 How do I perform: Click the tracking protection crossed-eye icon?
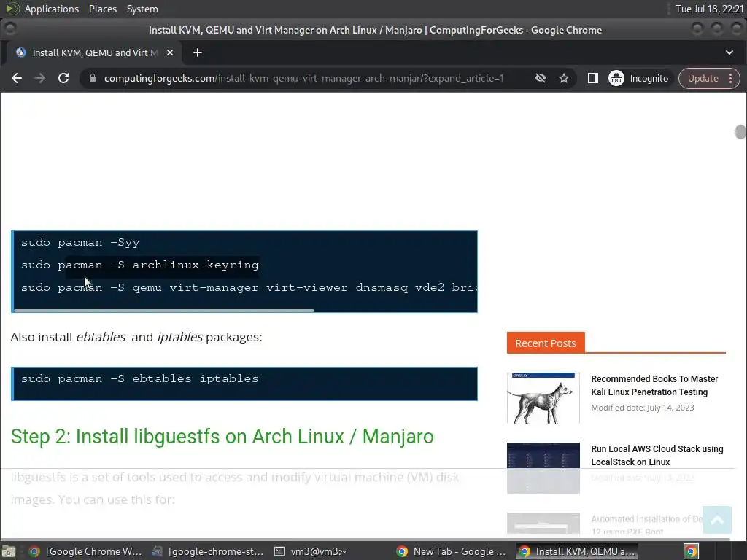pos(541,78)
